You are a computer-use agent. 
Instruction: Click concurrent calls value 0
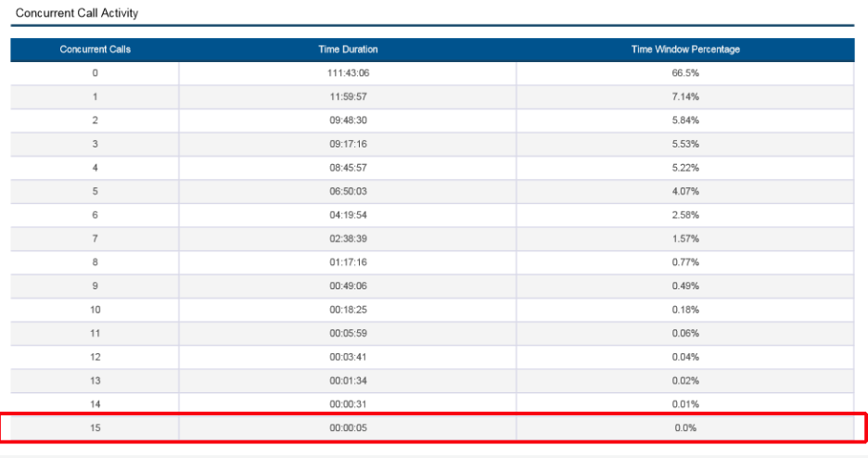[x=96, y=73]
